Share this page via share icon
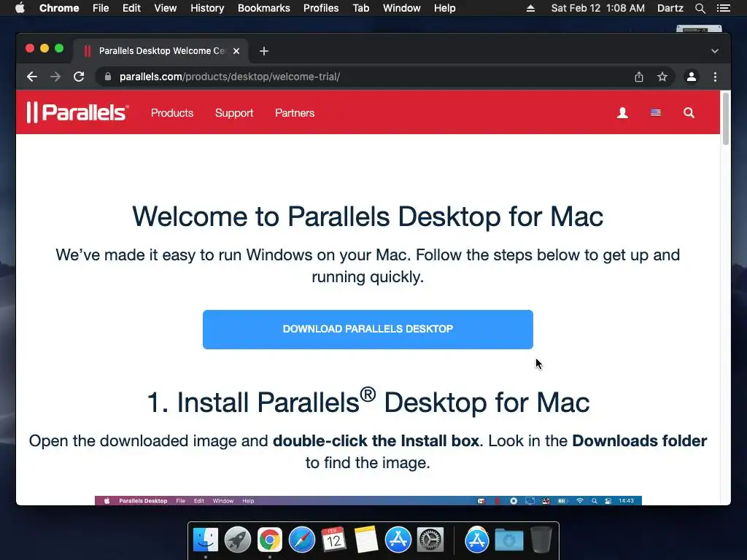 (639, 77)
